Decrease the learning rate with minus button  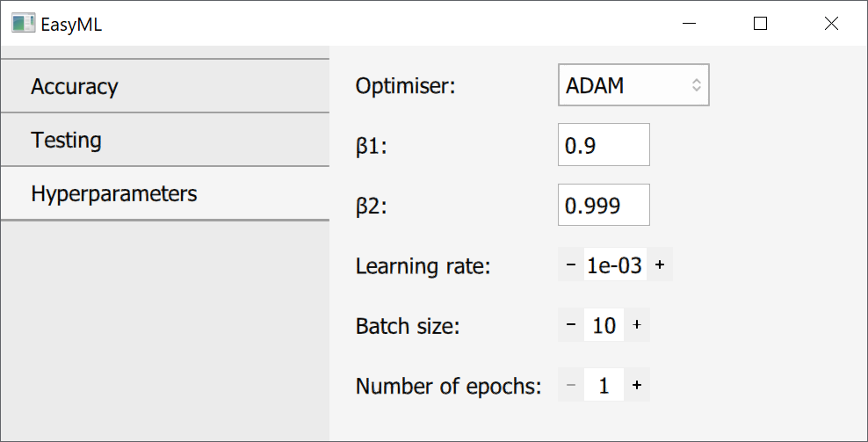(571, 264)
